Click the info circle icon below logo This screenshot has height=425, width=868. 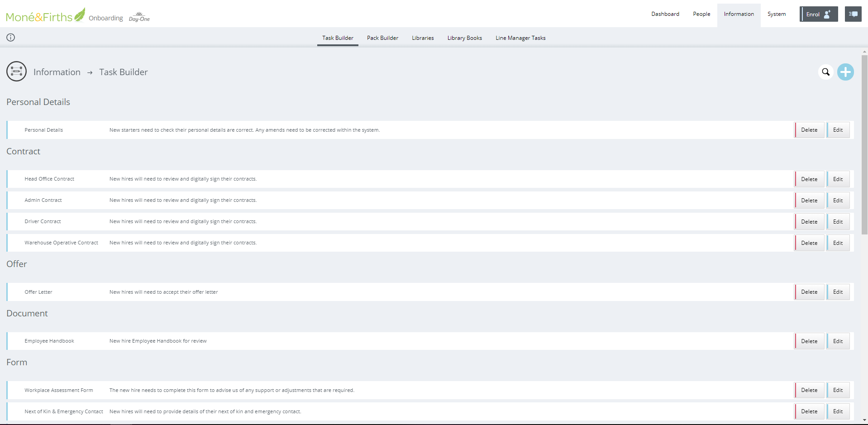11,38
